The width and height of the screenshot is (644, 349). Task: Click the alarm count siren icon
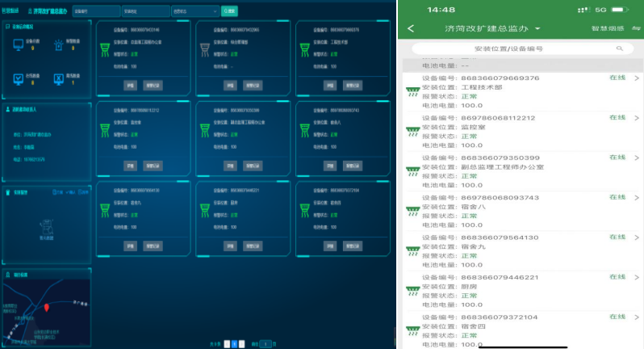point(59,46)
